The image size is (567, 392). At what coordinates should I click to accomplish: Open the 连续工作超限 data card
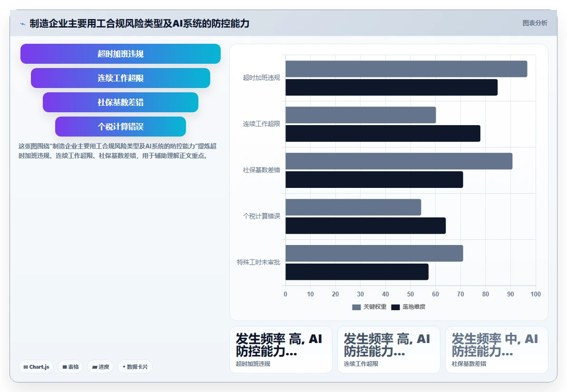(x=389, y=350)
